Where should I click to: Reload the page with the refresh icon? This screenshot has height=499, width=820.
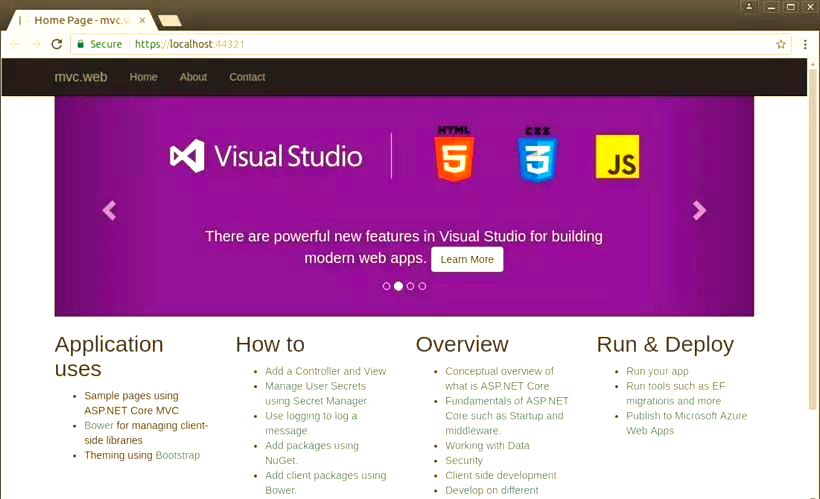(x=56, y=44)
